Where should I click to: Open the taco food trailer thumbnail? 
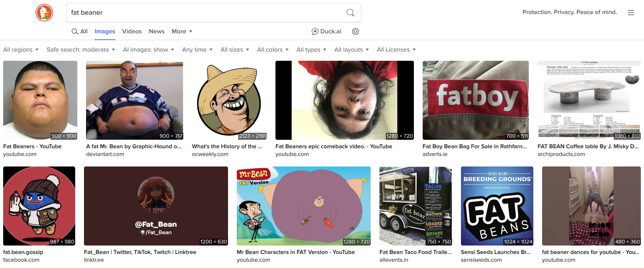416,206
